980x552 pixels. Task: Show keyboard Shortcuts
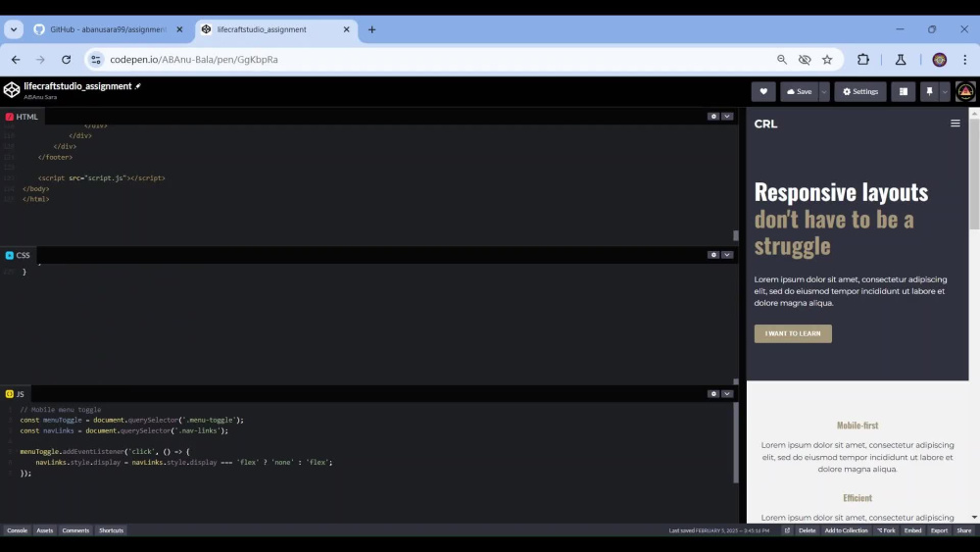(x=112, y=530)
